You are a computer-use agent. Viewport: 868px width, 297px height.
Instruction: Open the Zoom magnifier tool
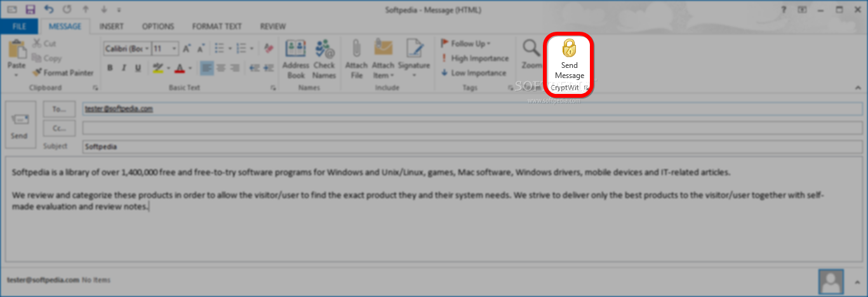pyautogui.click(x=531, y=55)
